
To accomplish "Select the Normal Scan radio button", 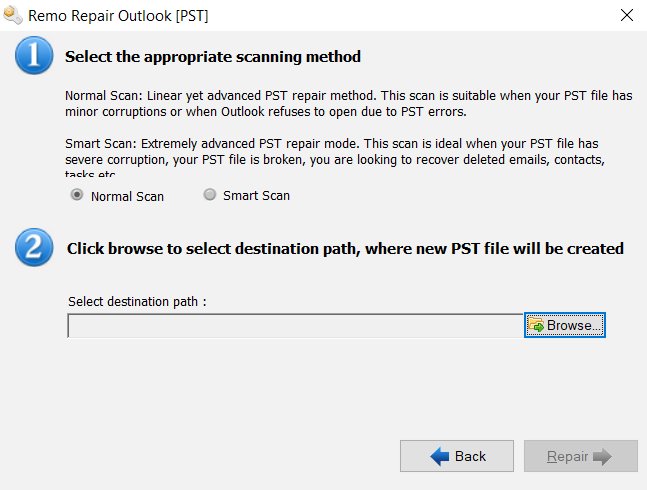I will (77, 196).
